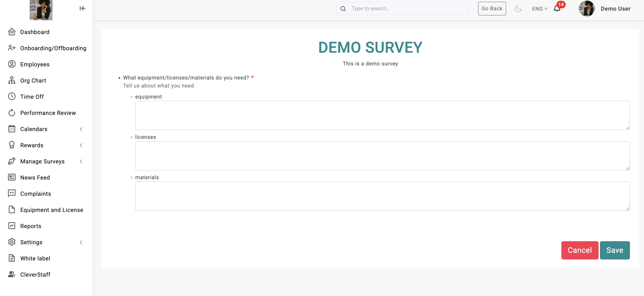The image size is (644, 296).
Task: Click the DEMO SURVEY heading
Action: pyautogui.click(x=370, y=47)
